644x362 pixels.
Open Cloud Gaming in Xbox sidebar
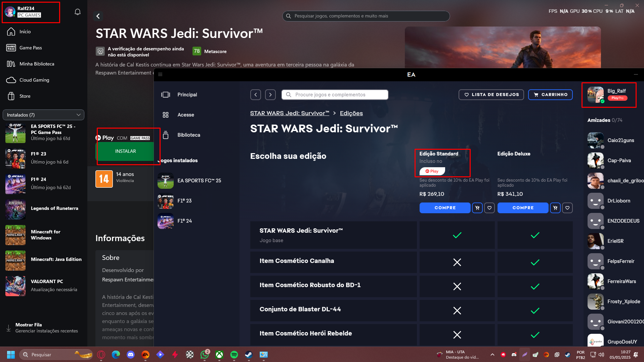pos(44,80)
